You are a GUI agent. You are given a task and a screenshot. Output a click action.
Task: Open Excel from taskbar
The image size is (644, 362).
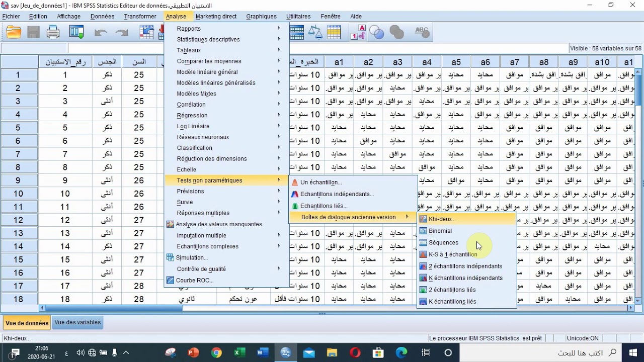coord(239,353)
